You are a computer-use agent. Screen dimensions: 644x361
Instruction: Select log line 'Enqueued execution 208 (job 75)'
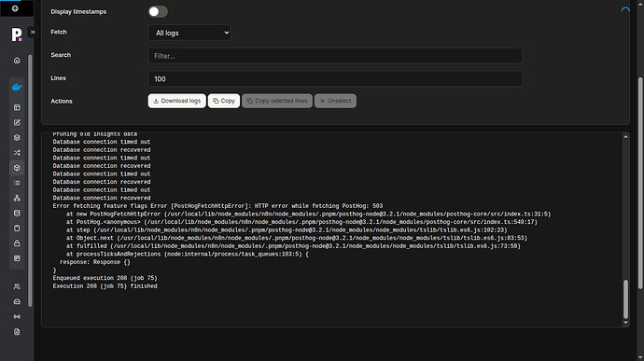105,278
